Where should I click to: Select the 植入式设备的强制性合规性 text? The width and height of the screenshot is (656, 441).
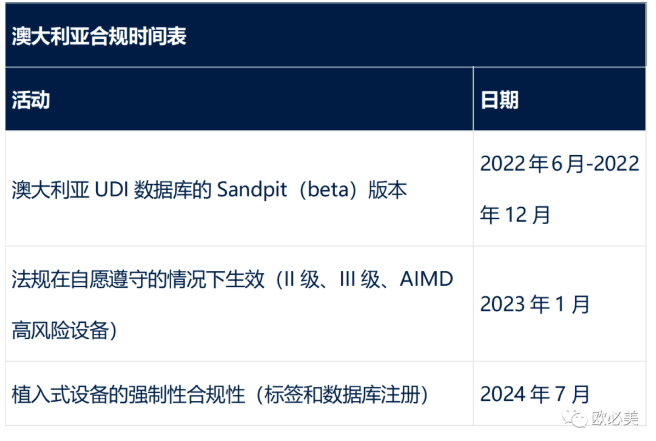(128, 395)
